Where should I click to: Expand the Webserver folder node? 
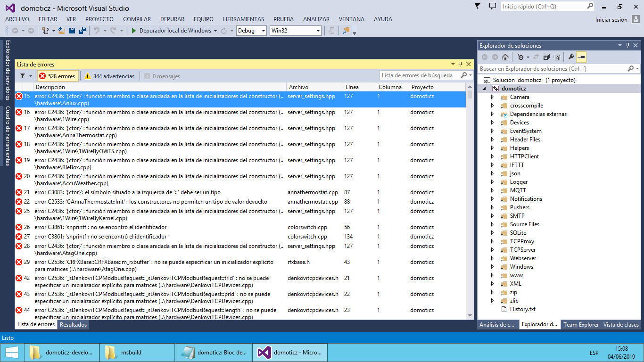(x=493, y=258)
